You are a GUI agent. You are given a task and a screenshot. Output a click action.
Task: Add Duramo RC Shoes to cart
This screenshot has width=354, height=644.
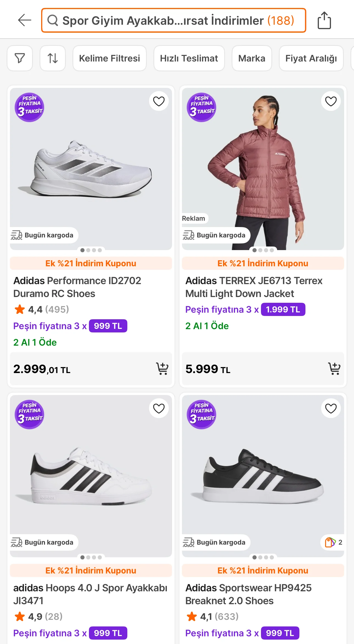point(162,369)
